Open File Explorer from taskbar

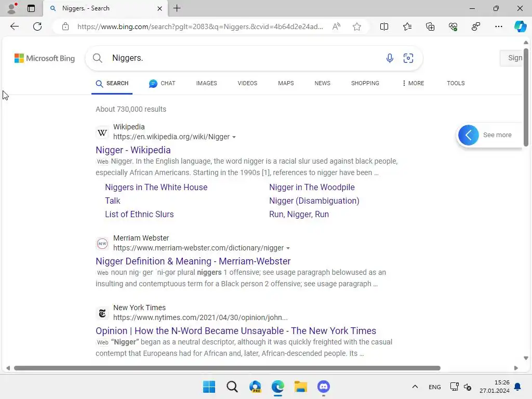tap(301, 387)
